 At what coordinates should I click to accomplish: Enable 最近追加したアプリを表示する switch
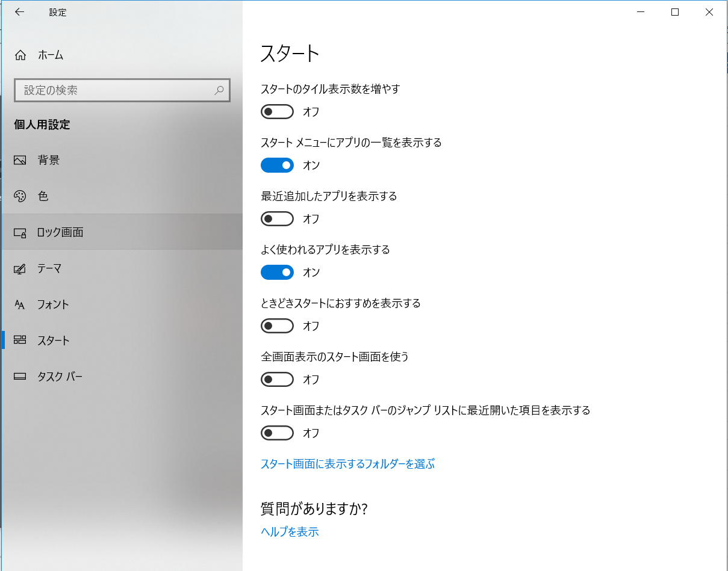tap(277, 218)
